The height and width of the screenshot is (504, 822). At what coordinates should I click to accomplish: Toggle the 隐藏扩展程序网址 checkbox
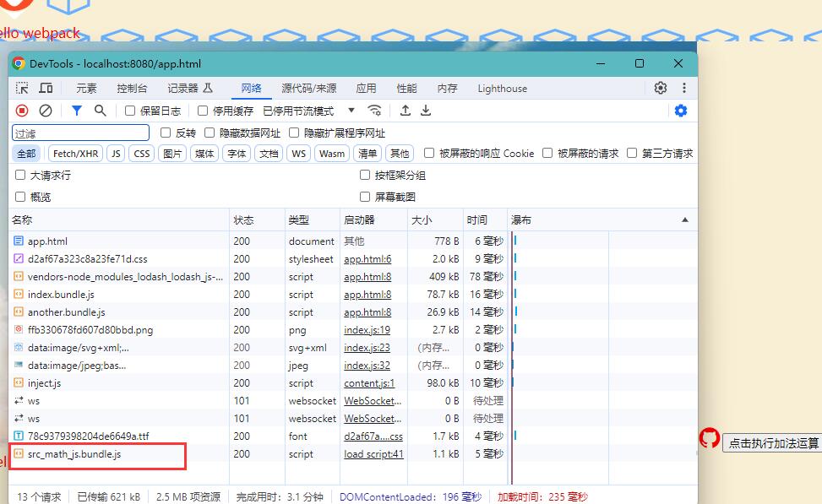294,133
